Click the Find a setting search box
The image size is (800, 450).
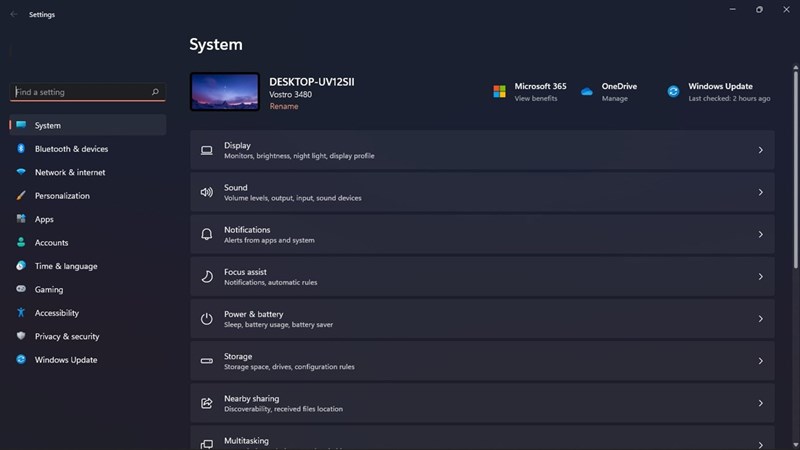tap(80, 92)
